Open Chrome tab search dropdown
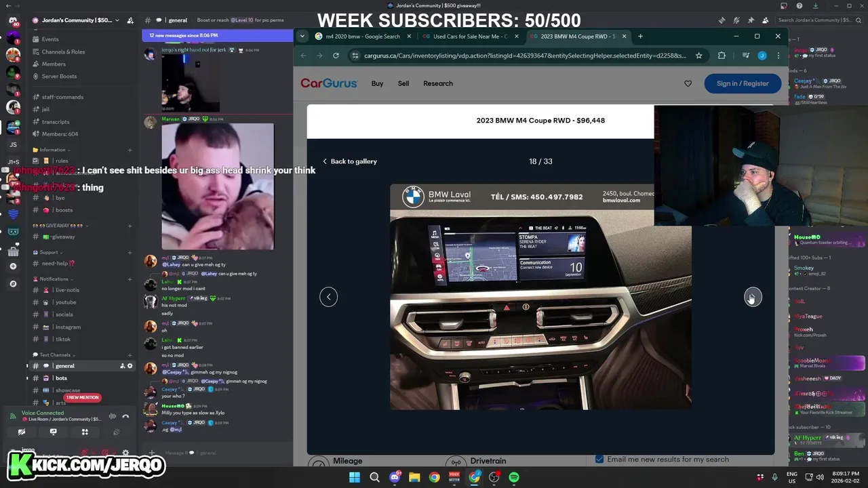868x488 pixels. point(302,37)
